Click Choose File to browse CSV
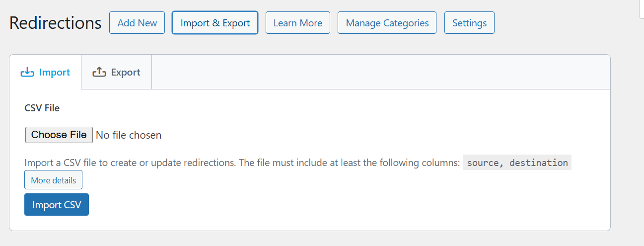 (x=59, y=135)
